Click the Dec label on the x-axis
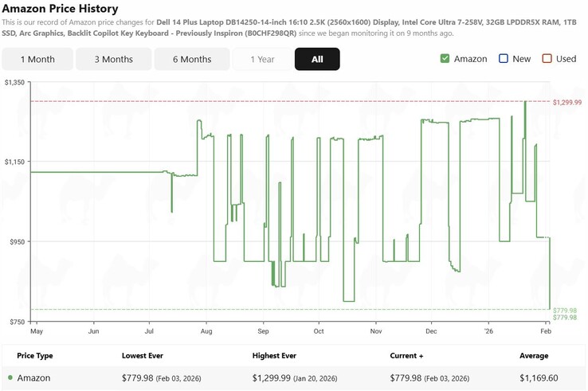This screenshot has height=391, width=588. pyautogui.click(x=431, y=331)
